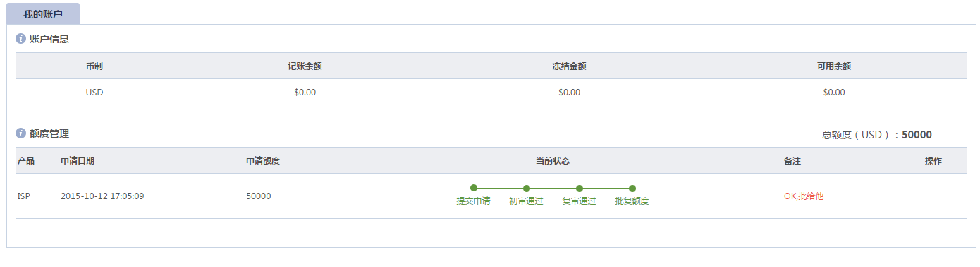980x267 pixels.
Task: Click the 可用余额 column header
Action: point(834,66)
